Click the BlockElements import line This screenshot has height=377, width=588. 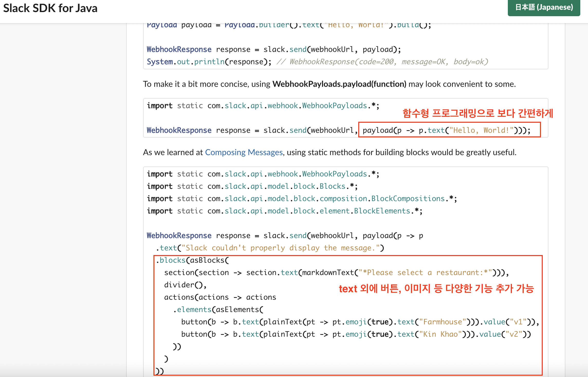(x=284, y=211)
